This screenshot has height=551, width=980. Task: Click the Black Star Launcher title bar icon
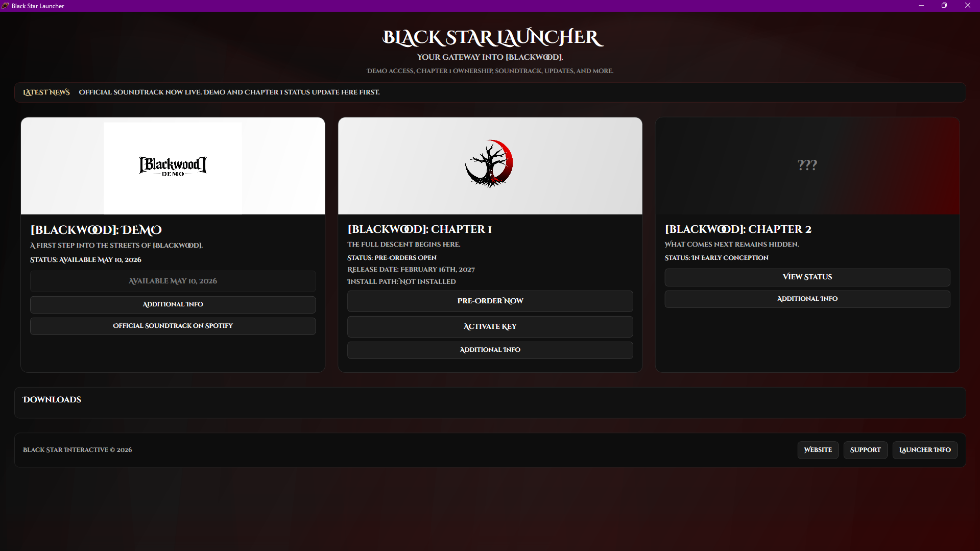[5, 6]
